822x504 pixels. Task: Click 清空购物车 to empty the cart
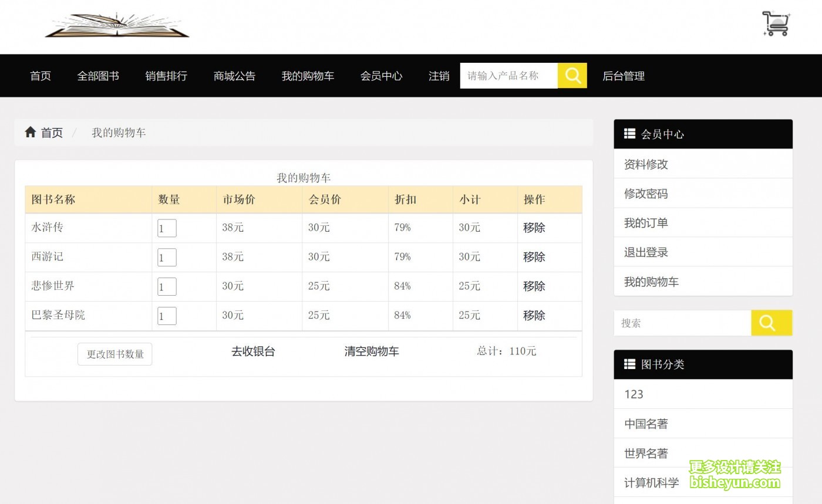(372, 351)
